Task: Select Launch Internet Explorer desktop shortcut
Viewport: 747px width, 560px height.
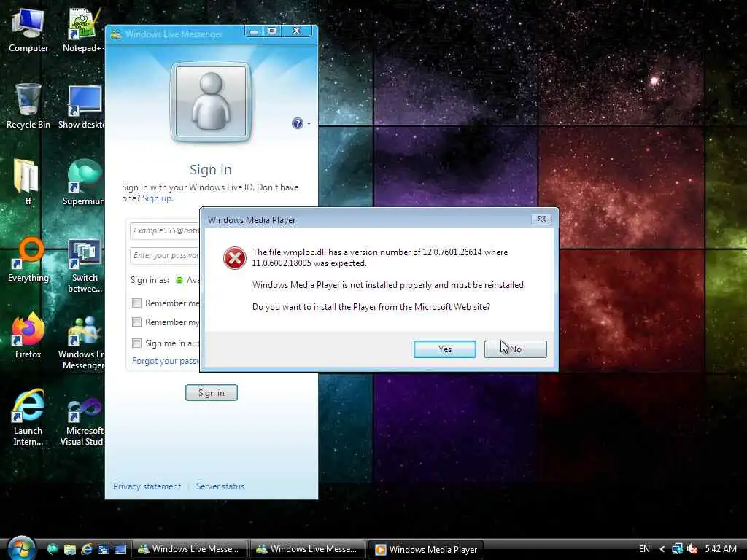Action: [28, 417]
